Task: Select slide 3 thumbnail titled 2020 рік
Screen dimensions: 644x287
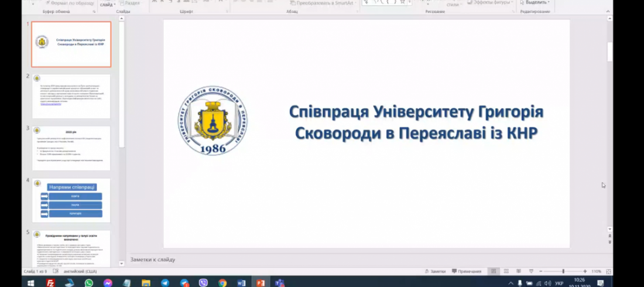Action: click(71, 148)
